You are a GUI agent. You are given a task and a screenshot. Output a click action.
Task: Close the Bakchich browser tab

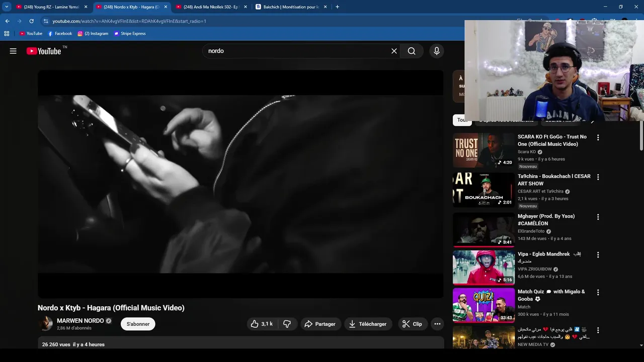(326, 7)
